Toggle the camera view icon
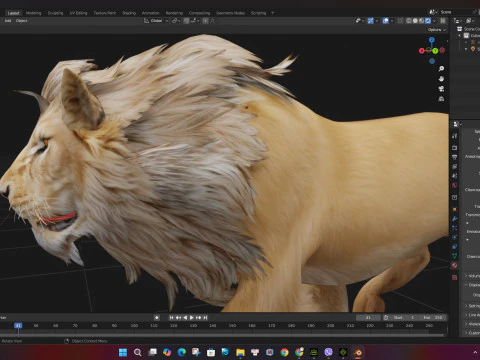 tap(441, 89)
